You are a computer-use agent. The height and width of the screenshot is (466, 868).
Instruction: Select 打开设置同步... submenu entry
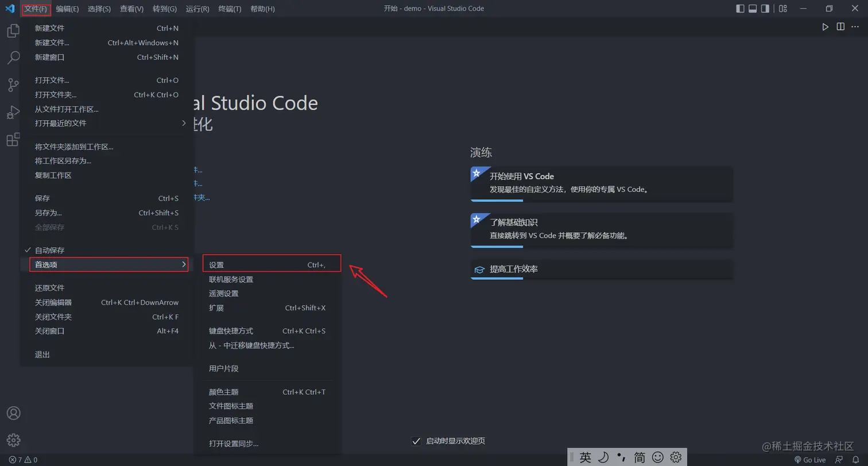point(268,444)
